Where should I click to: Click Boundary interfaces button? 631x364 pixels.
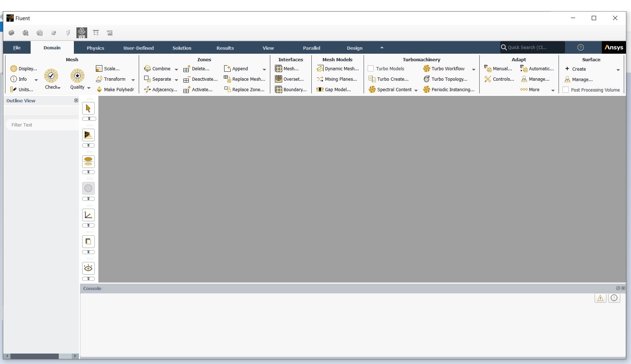(291, 89)
